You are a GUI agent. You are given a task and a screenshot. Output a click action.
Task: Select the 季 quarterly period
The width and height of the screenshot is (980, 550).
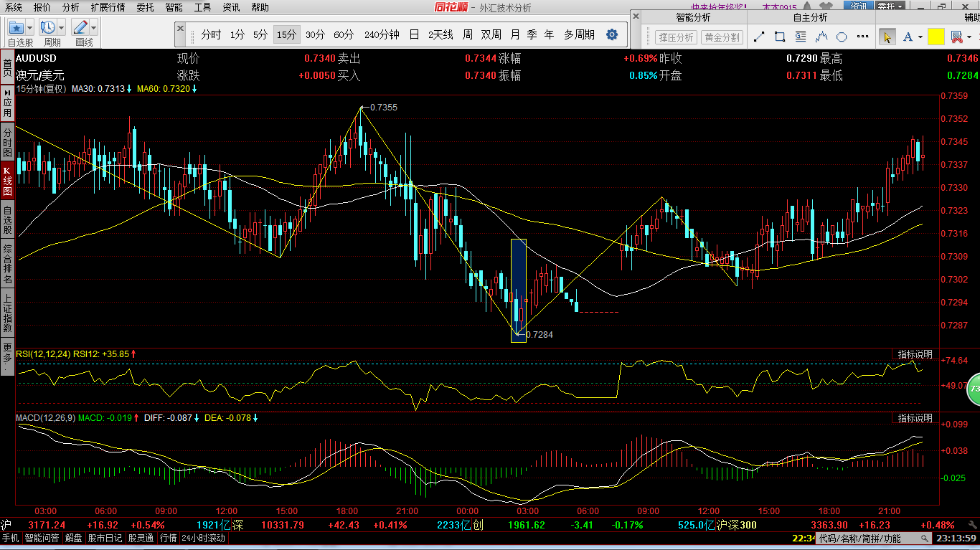(532, 34)
